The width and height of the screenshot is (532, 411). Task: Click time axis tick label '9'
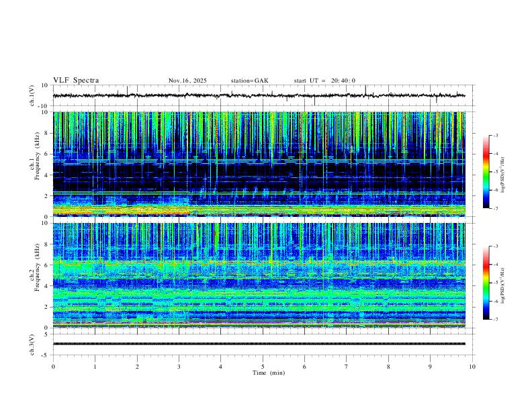coord(430,367)
